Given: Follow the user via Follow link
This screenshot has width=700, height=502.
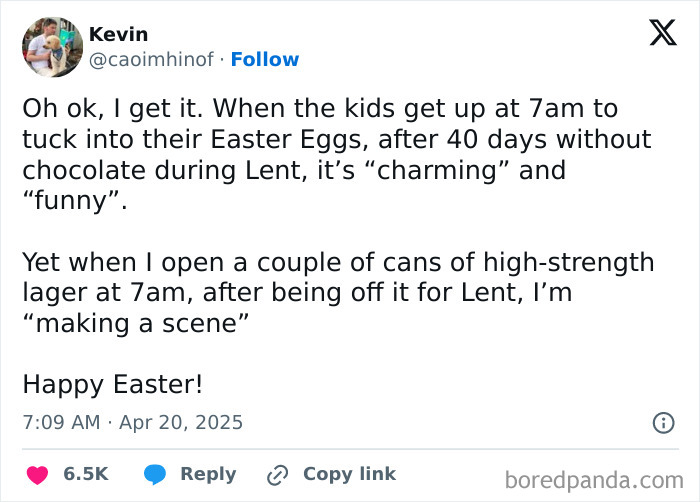Looking at the screenshot, I should [x=265, y=59].
